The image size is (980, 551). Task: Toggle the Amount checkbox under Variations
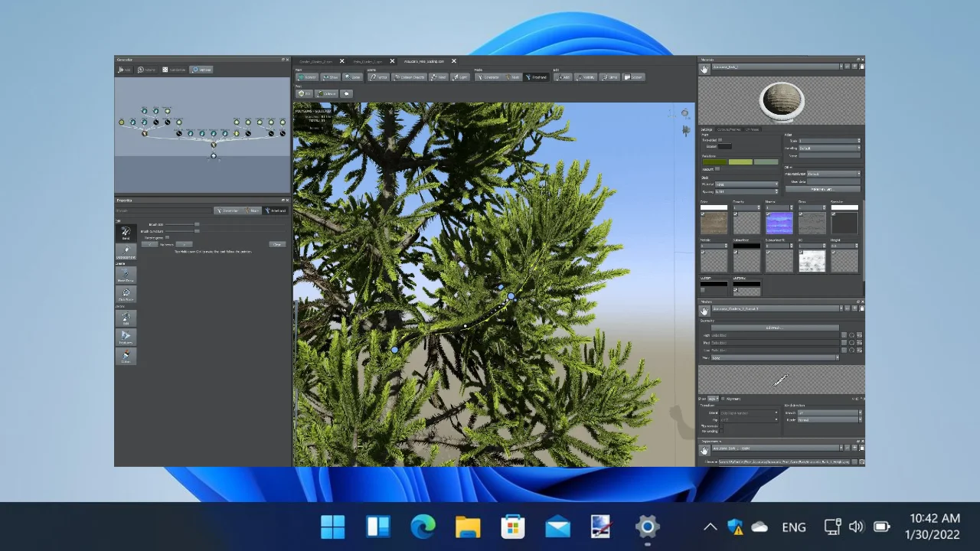[x=717, y=168]
